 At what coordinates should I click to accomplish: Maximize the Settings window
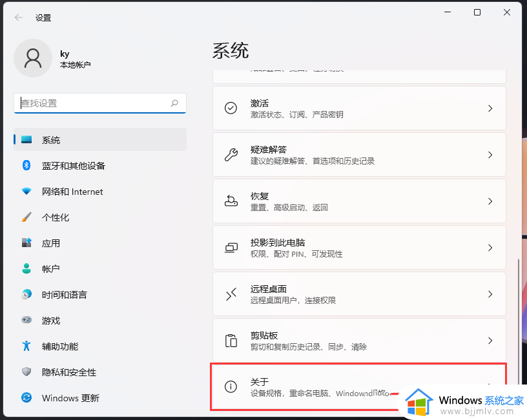coord(477,12)
